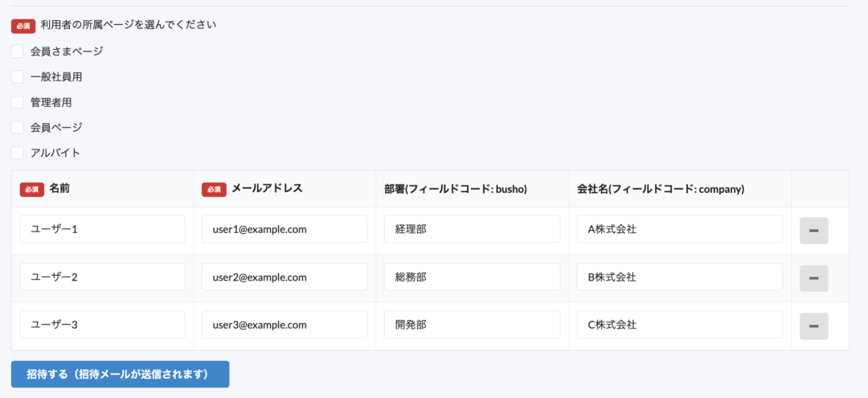The image size is (868, 398).
Task: Edit the user3@example.com email field
Action: pyautogui.click(x=285, y=324)
